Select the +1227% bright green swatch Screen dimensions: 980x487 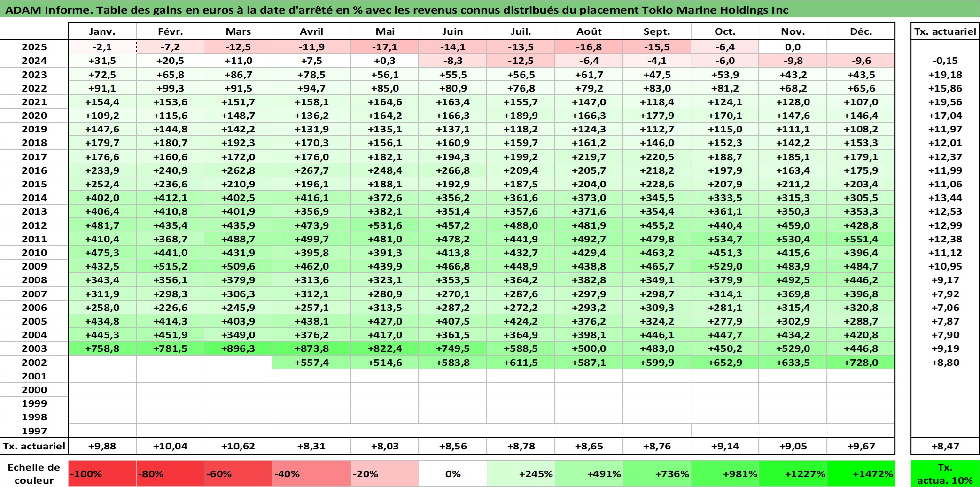tap(793, 473)
